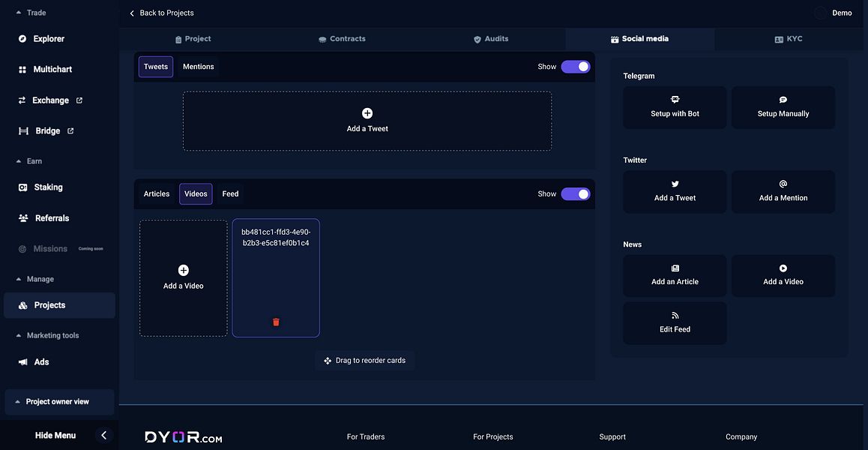Screen dimensions: 868x450
Task: Switch to the Project tab
Action: (x=193, y=39)
